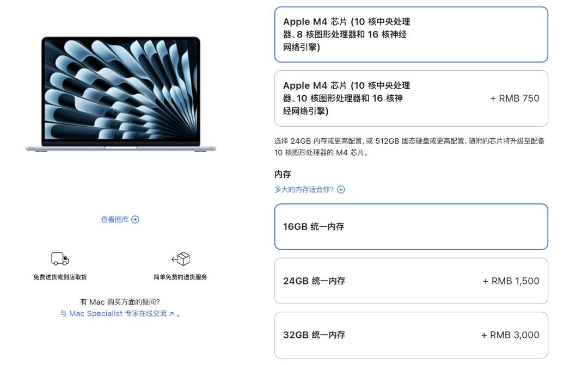588x365 pixels.
Task: Click the + RMB 3,000 price text
Action: [x=510, y=335]
